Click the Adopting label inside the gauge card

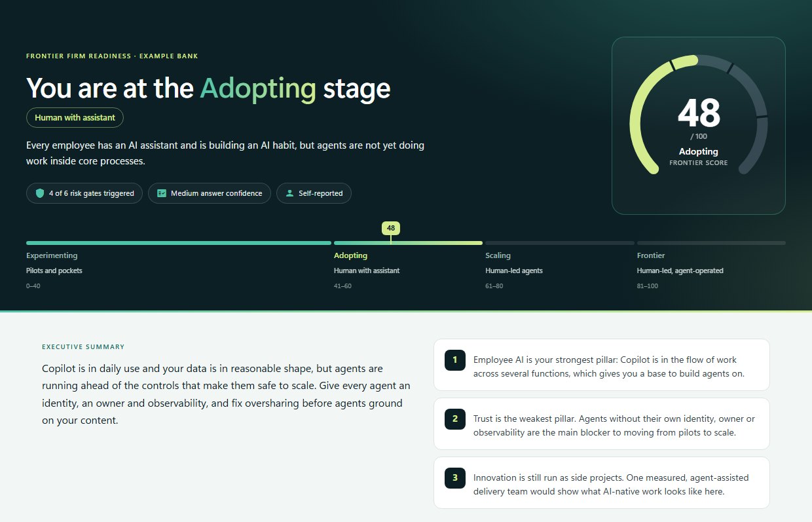tap(699, 151)
